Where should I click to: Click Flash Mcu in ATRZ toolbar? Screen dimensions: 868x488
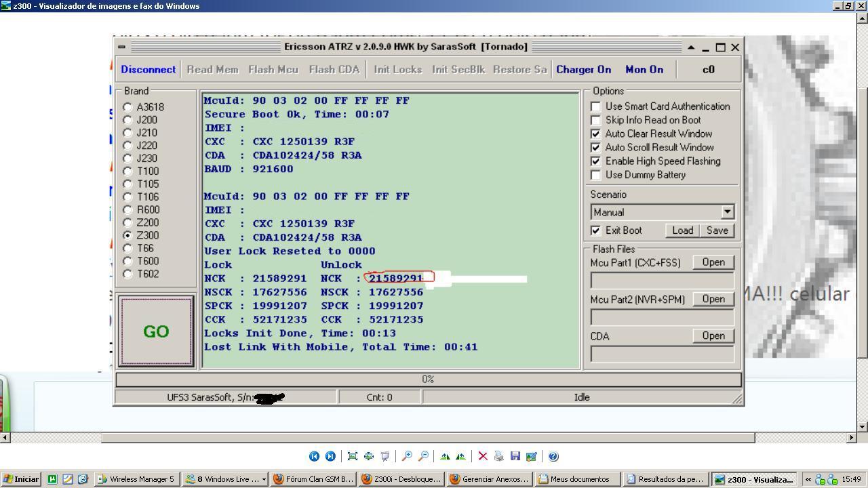(x=273, y=69)
